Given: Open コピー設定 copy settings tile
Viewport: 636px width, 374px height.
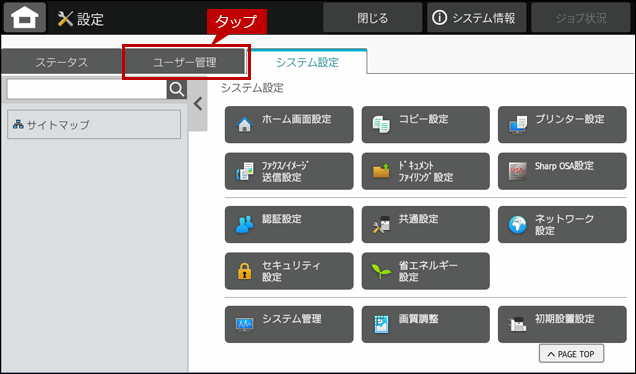Looking at the screenshot, I should pyautogui.click(x=425, y=125).
